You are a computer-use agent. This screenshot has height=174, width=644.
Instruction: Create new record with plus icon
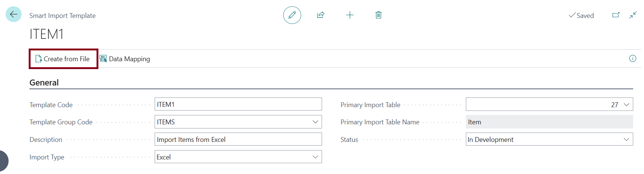point(350,15)
